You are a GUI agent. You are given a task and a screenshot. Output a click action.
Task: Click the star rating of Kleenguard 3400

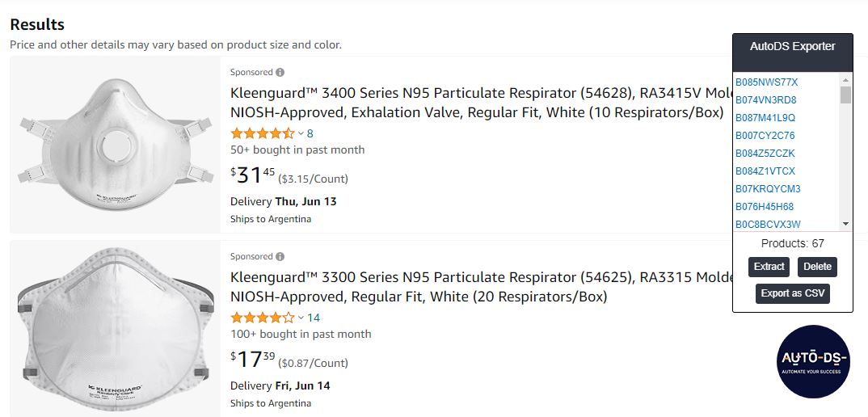[263, 133]
